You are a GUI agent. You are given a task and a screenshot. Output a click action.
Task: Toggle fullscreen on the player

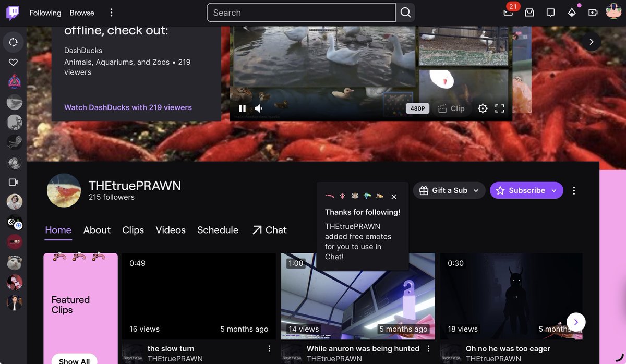click(500, 108)
